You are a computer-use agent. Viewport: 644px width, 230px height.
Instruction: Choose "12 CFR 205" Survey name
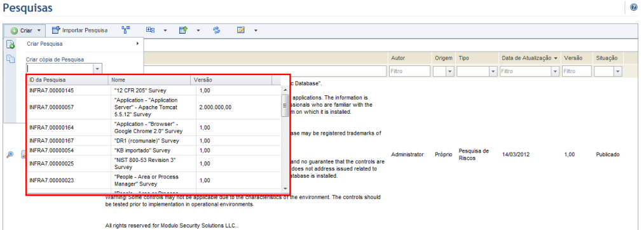140,90
